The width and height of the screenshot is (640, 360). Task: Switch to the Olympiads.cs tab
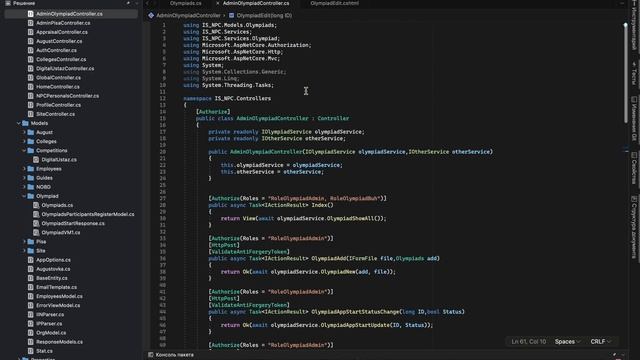point(185,3)
